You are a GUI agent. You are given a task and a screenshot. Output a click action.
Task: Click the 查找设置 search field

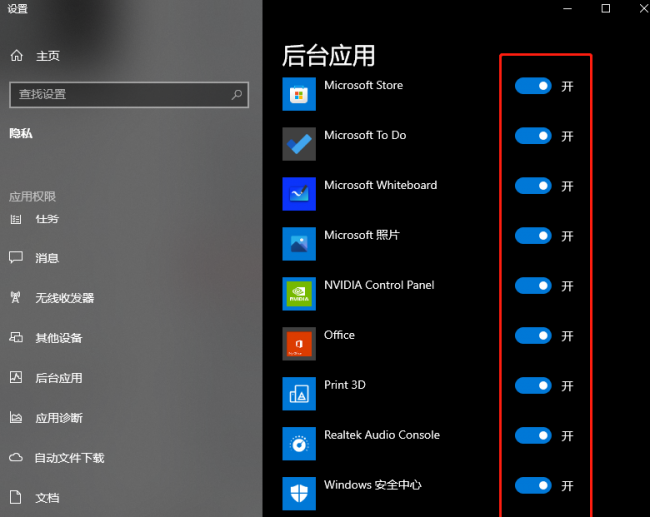coord(129,95)
